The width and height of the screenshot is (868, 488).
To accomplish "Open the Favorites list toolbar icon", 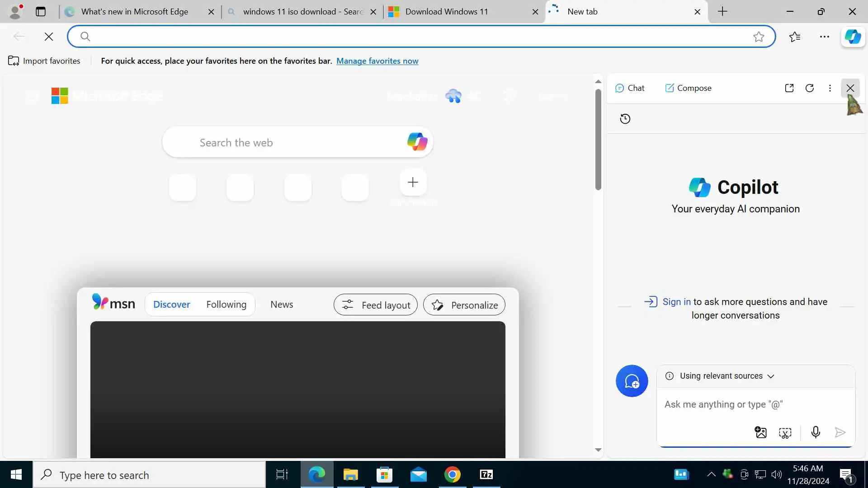I will click(795, 37).
